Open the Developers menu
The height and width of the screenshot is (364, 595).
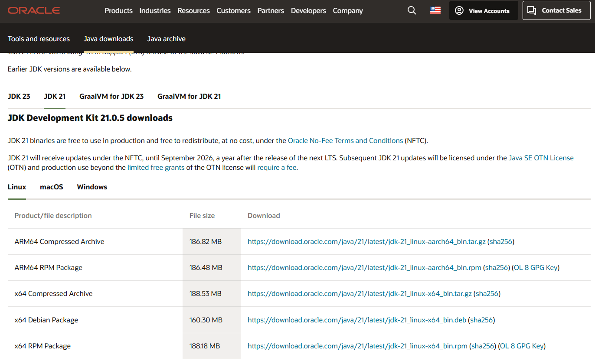[x=308, y=10]
